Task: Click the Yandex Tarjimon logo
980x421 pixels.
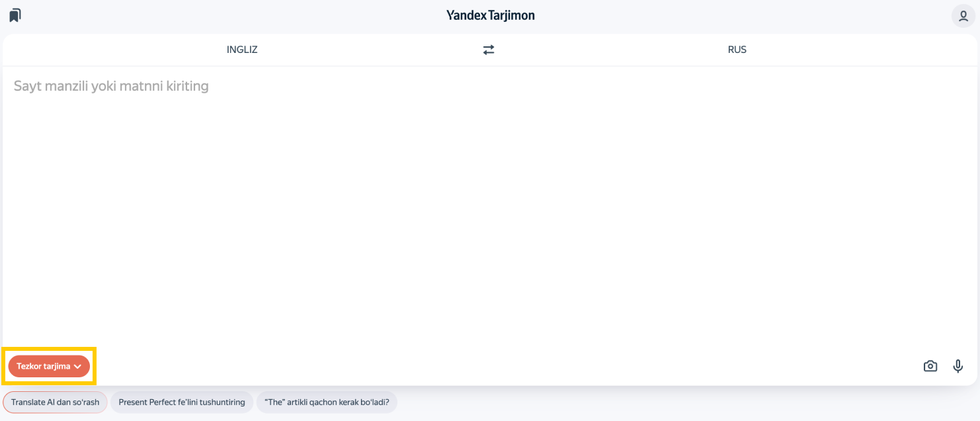Action: (x=490, y=15)
